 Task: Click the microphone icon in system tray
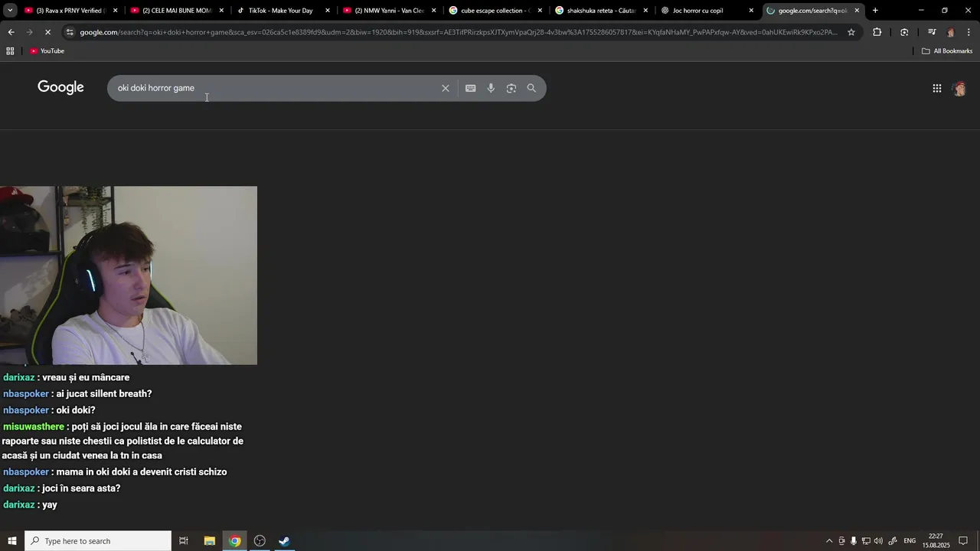tap(854, 541)
